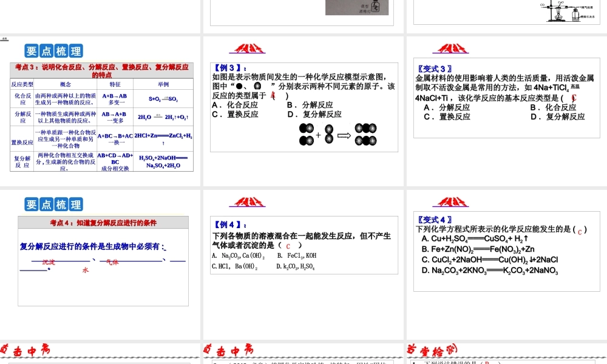The height and width of the screenshot is (364, 607).
Task: Click the A+B→AB 多变一 cell
Action: [115, 99]
